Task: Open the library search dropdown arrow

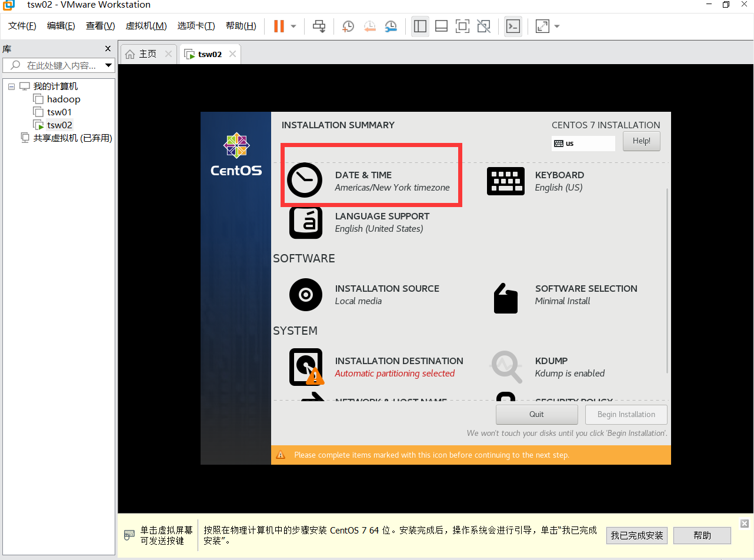Action: tap(109, 65)
